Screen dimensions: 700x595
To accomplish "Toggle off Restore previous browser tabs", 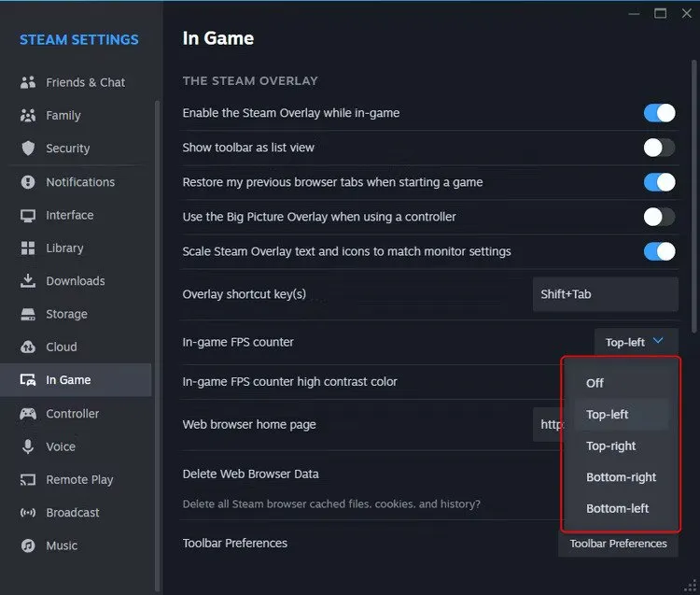I will tap(659, 182).
